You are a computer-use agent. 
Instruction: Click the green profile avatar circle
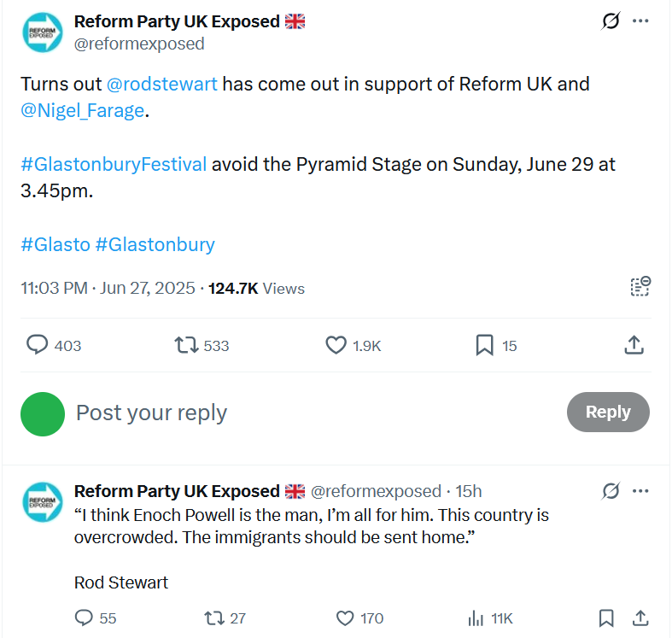coord(43,414)
